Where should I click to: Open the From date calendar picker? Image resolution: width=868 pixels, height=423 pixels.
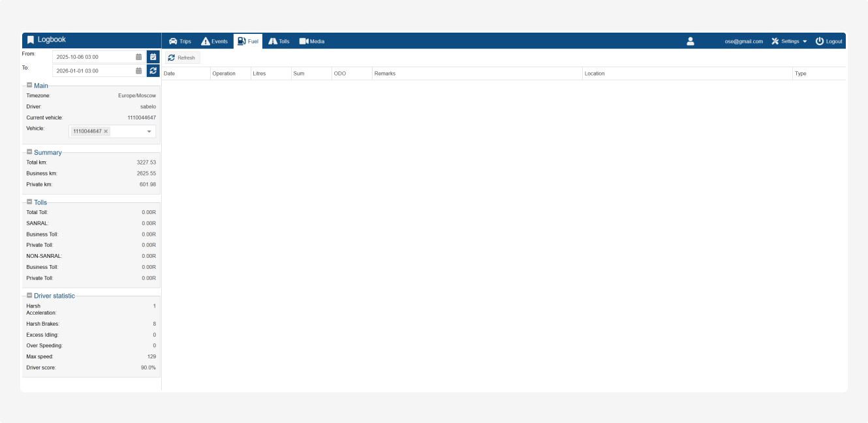[x=138, y=57]
